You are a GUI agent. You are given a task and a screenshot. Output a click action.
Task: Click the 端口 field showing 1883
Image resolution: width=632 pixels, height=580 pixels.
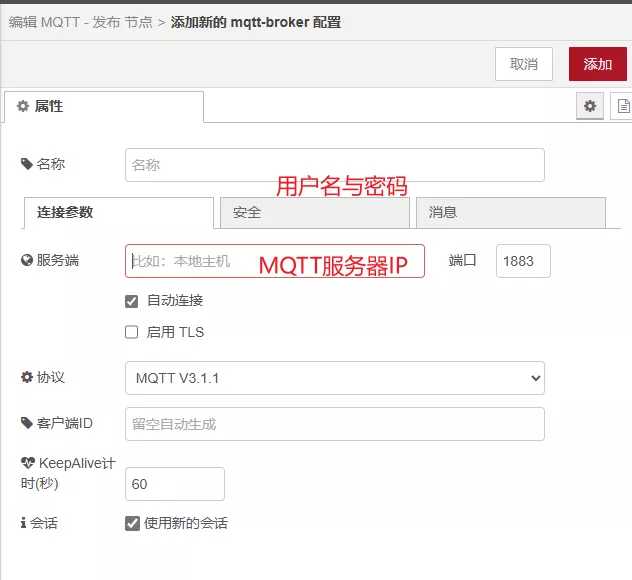tap(522, 261)
